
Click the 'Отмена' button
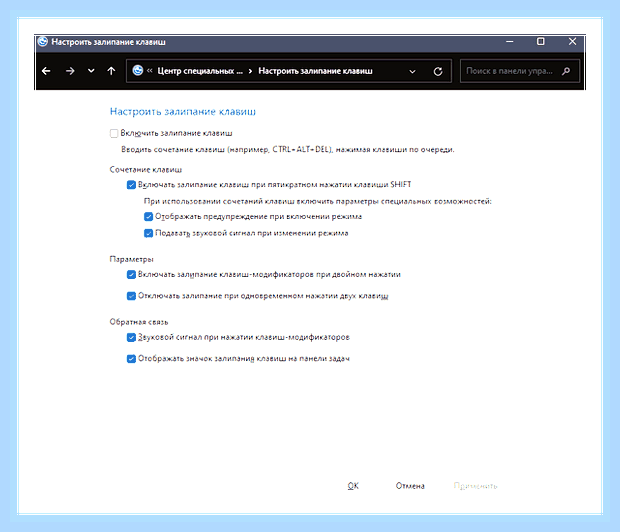click(x=410, y=486)
